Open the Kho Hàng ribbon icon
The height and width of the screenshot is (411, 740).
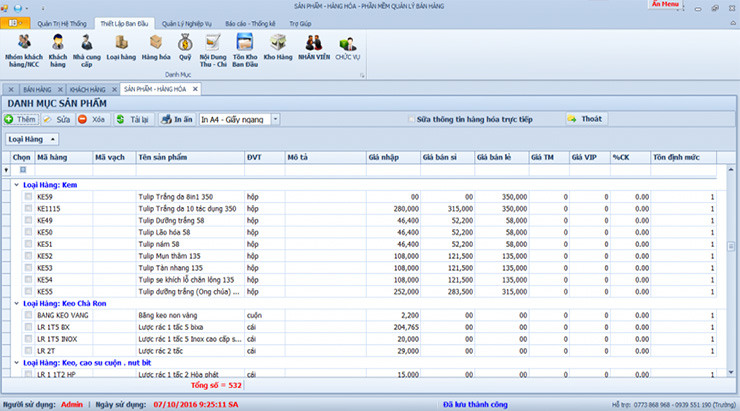[278, 48]
